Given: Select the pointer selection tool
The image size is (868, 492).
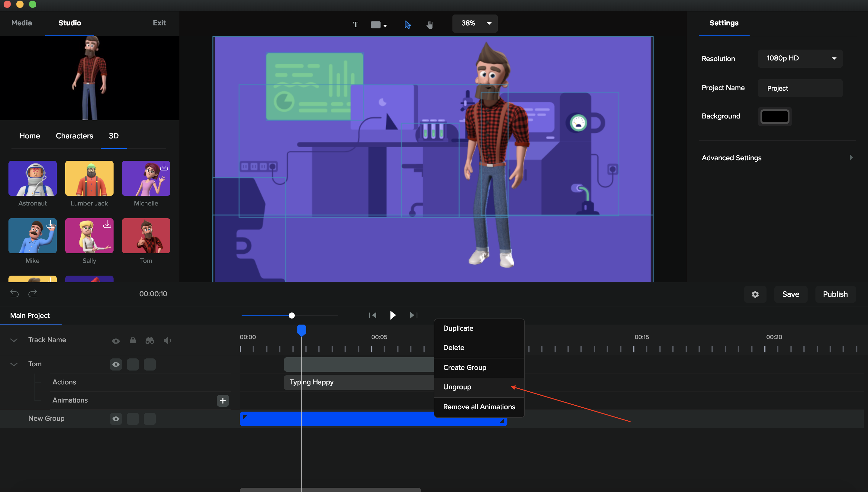Looking at the screenshot, I should click(407, 24).
